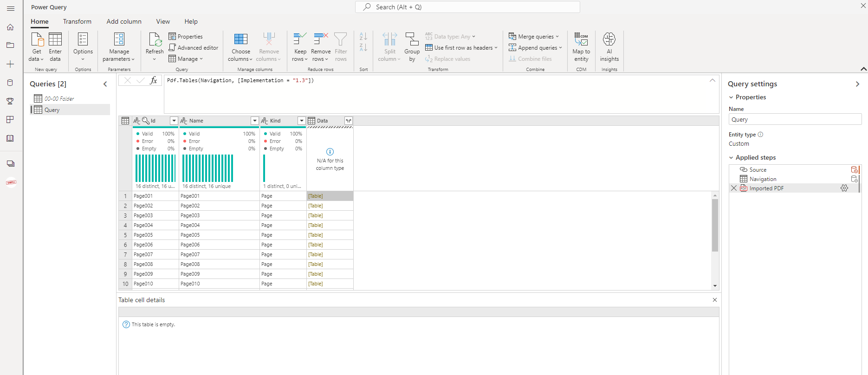
Task: Collapse the Properties section
Action: click(x=731, y=97)
